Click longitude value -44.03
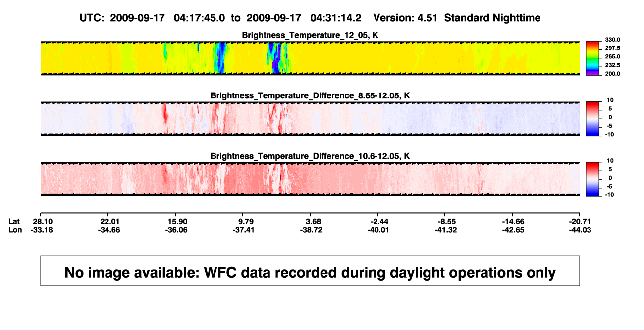The height and width of the screenshot is (330, 644). pos(580,230)
